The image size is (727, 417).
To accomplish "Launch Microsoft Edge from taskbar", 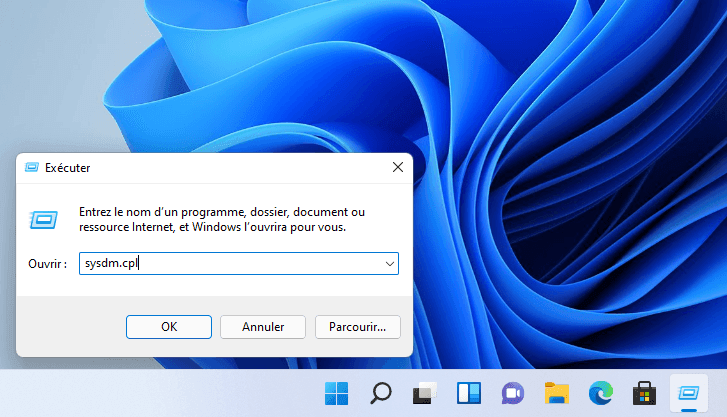I will point(601,393).
